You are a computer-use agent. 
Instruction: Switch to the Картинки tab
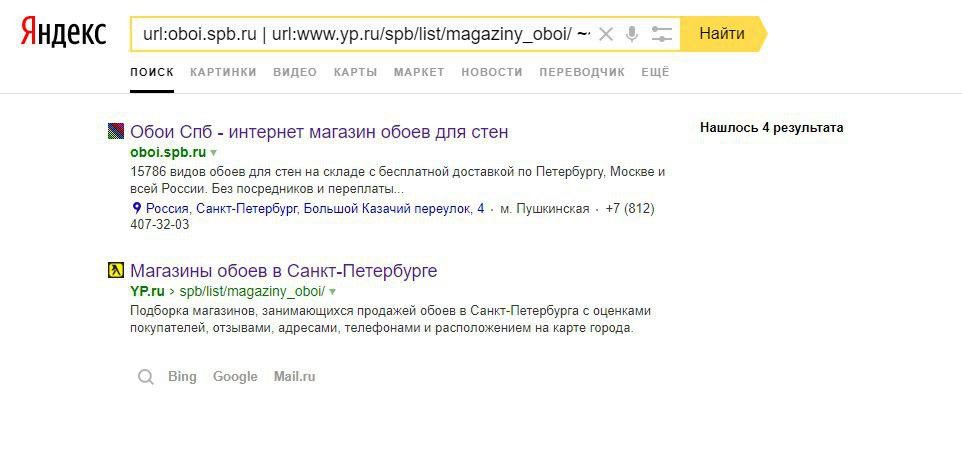[223, 72]
